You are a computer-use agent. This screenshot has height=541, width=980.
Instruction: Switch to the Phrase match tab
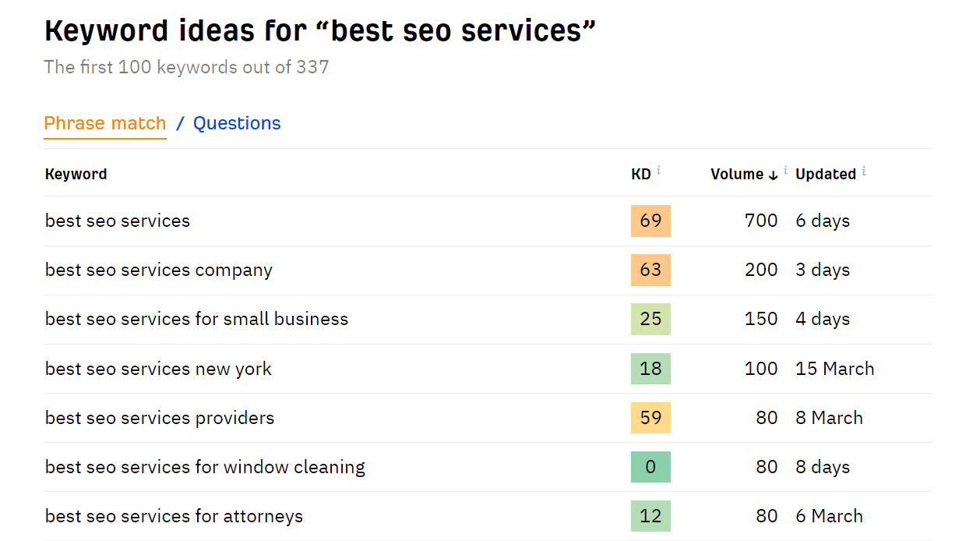[105, 123]
